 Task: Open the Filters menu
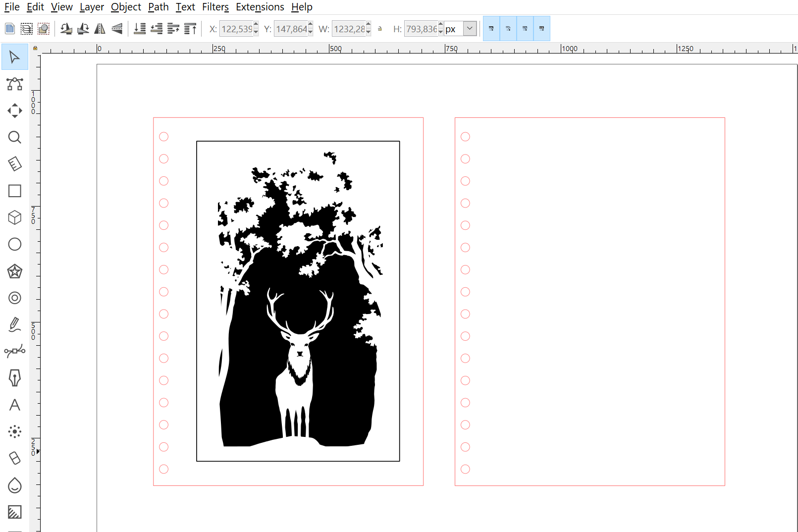215,7
